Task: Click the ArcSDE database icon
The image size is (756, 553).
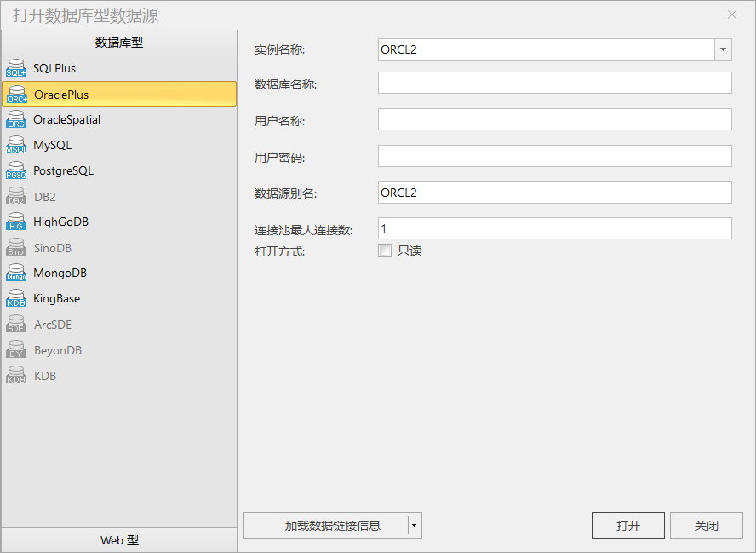Action: click(16, 325)
